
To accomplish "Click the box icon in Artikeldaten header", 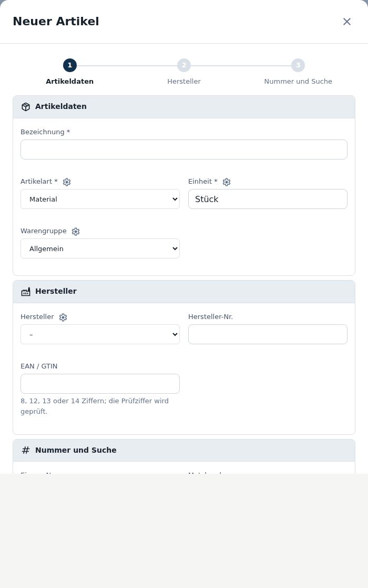I will pos(25,107).
